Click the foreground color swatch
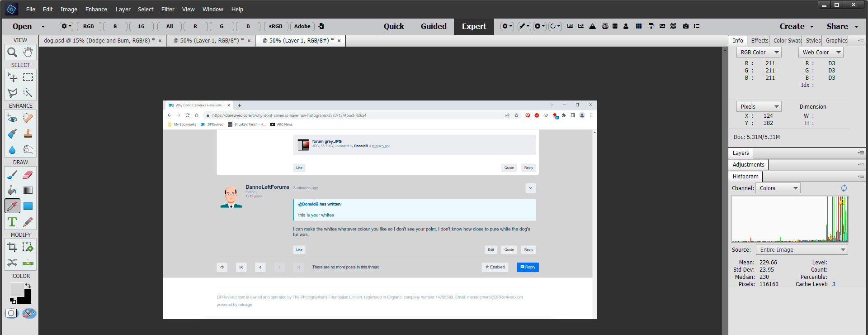This screenshot has width=868, height=335. [17, 290]
